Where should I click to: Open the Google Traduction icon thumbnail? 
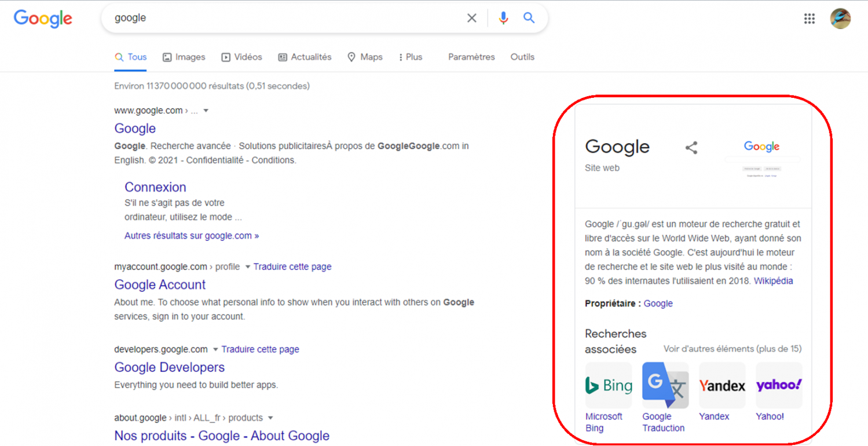tap(665, 385)
